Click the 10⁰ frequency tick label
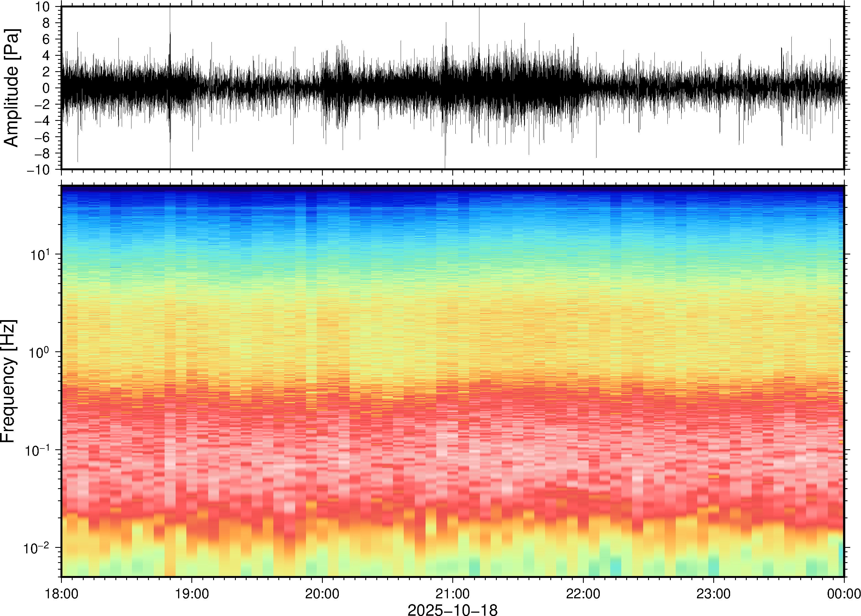861x616 pixels. point(39,352)
